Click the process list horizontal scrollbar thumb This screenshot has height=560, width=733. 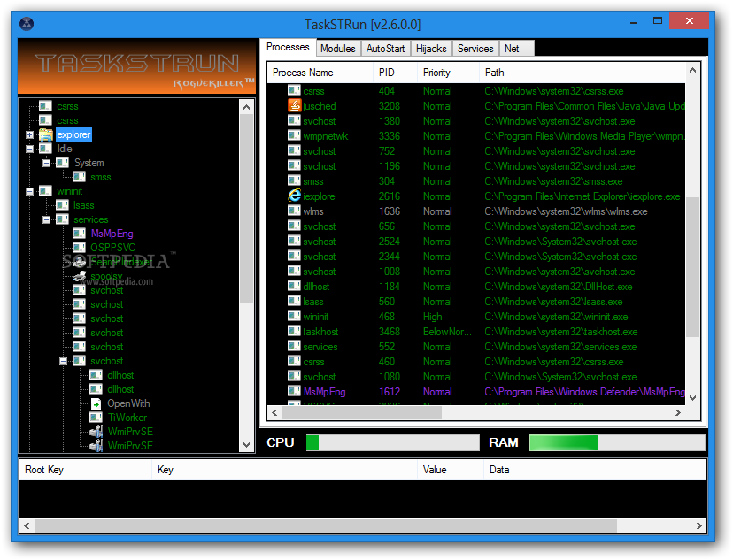(x=362, y=412)
